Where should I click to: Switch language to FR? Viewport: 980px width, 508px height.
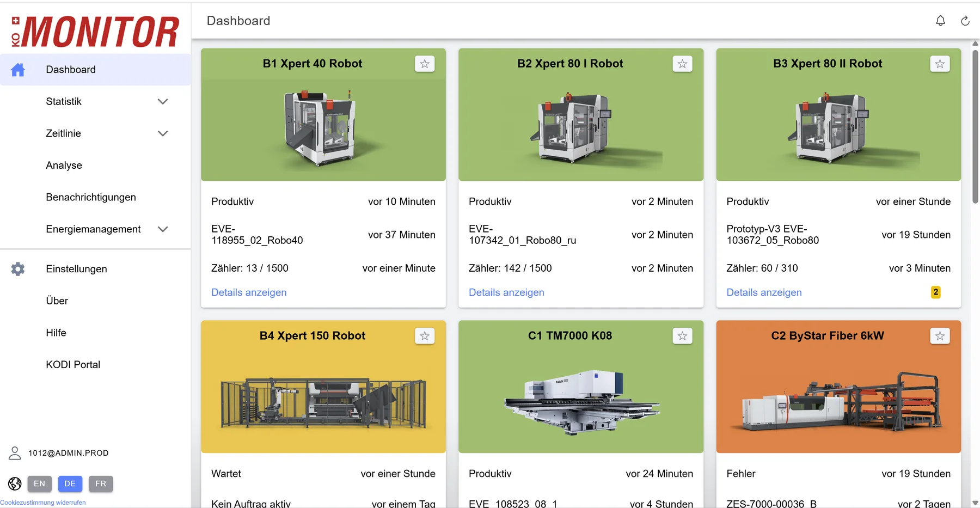(x=101, y=483)
